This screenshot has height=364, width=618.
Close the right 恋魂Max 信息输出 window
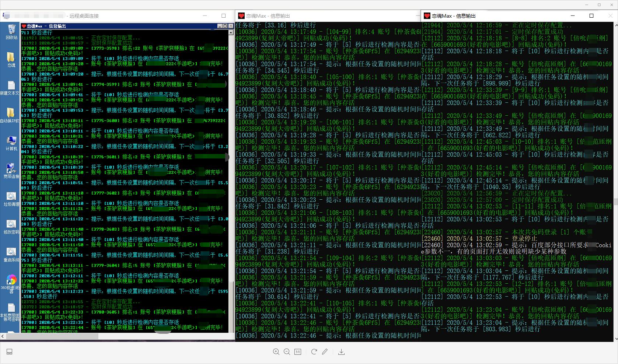click(610, 16)
